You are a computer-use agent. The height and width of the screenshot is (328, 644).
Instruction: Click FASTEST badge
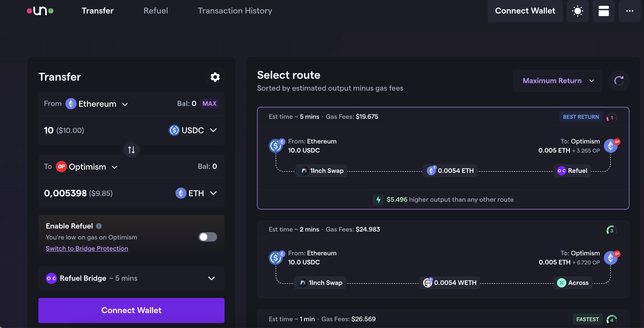[x=587, y=319]
